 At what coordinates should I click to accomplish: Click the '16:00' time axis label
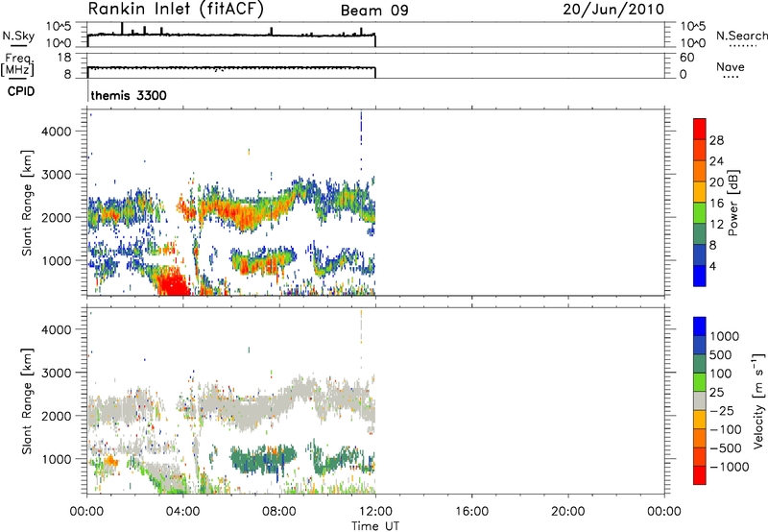(471, 512)
